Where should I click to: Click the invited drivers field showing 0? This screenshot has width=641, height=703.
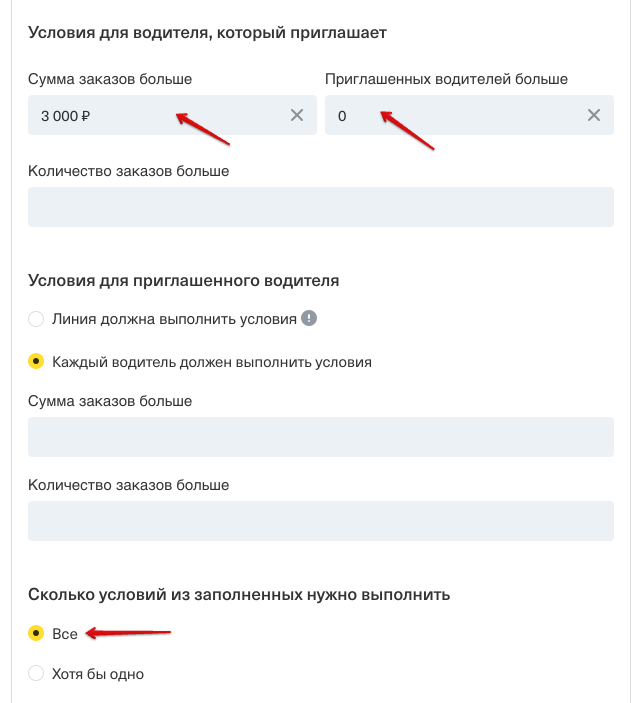450,115
